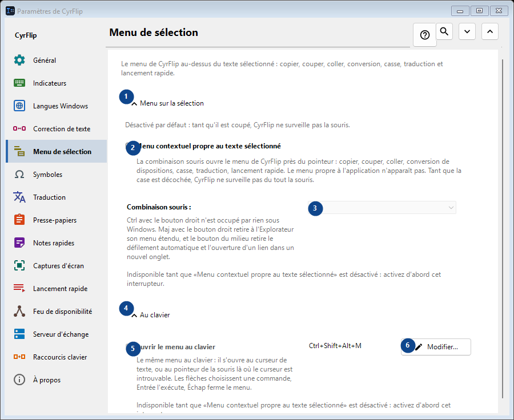Click the Symboles omega icon
The width and height of the screenshot is (514, 420).
(19, 174)
